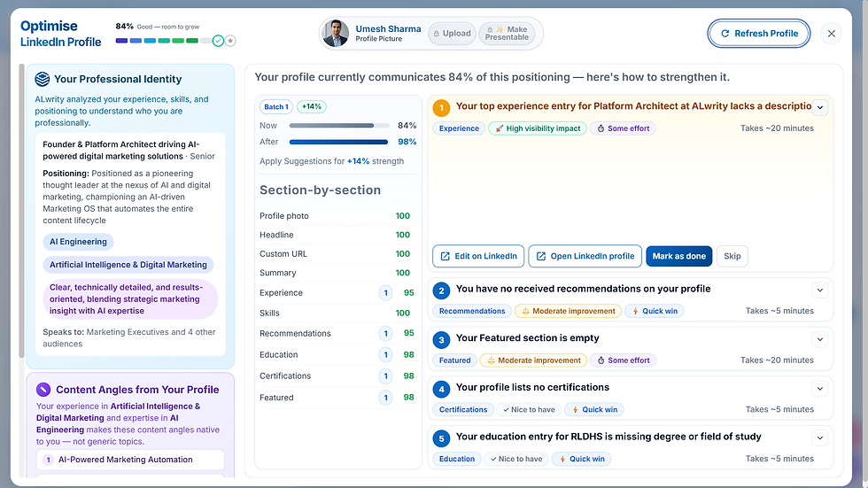
Task: Click the After 98% progress bar
Action: 338,142
